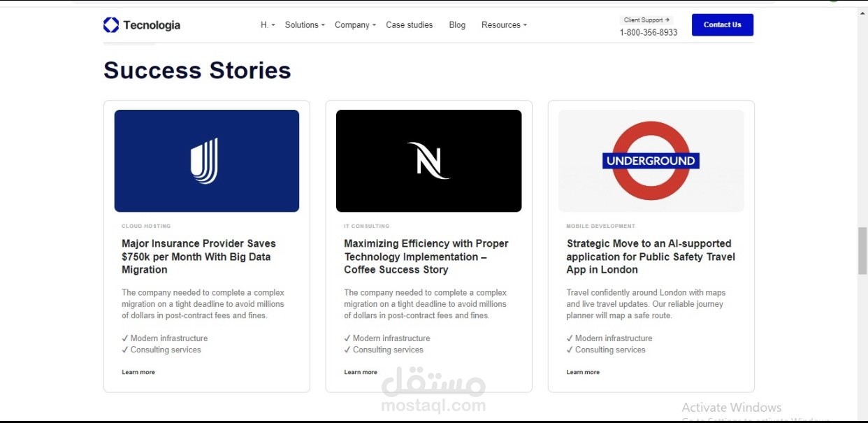Click Learn more in IT Consulting card
868x423 pixels.
361,372
